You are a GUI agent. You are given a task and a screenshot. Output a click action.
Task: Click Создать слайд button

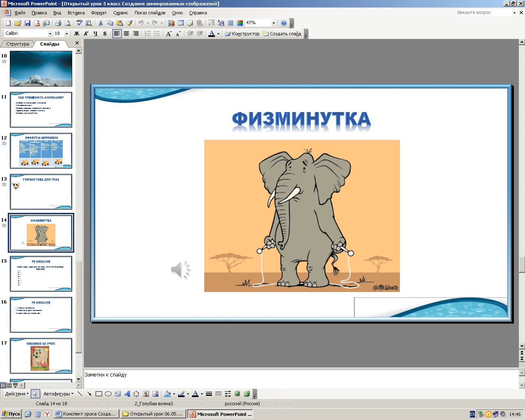click(282, 34)
